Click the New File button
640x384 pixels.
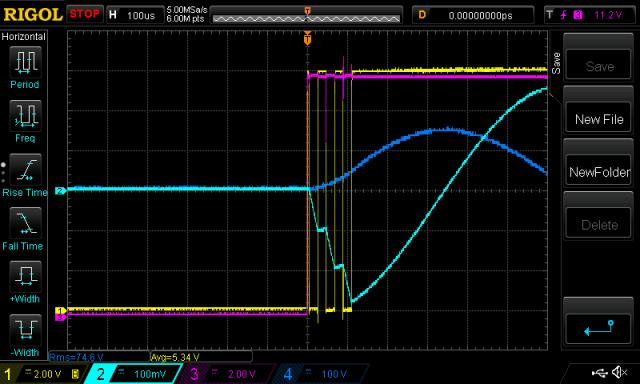(598, 119)
